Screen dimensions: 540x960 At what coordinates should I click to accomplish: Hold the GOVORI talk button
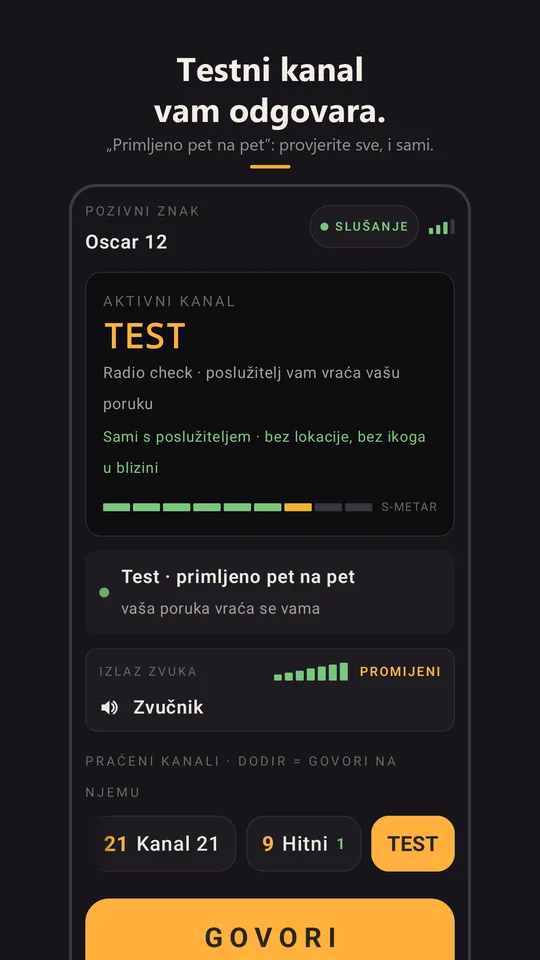tap(270, 929)
